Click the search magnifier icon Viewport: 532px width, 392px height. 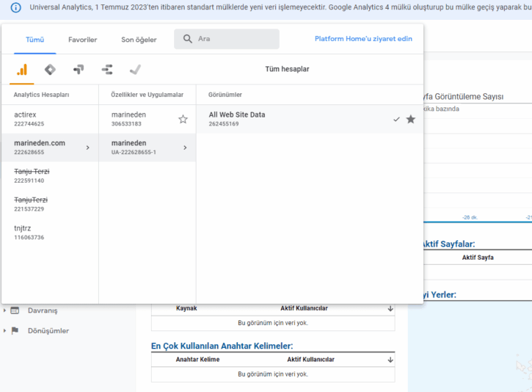188,39
